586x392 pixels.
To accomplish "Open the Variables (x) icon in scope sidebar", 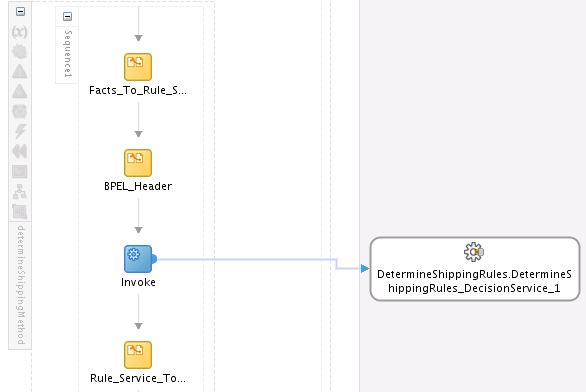I will [19, 32].
